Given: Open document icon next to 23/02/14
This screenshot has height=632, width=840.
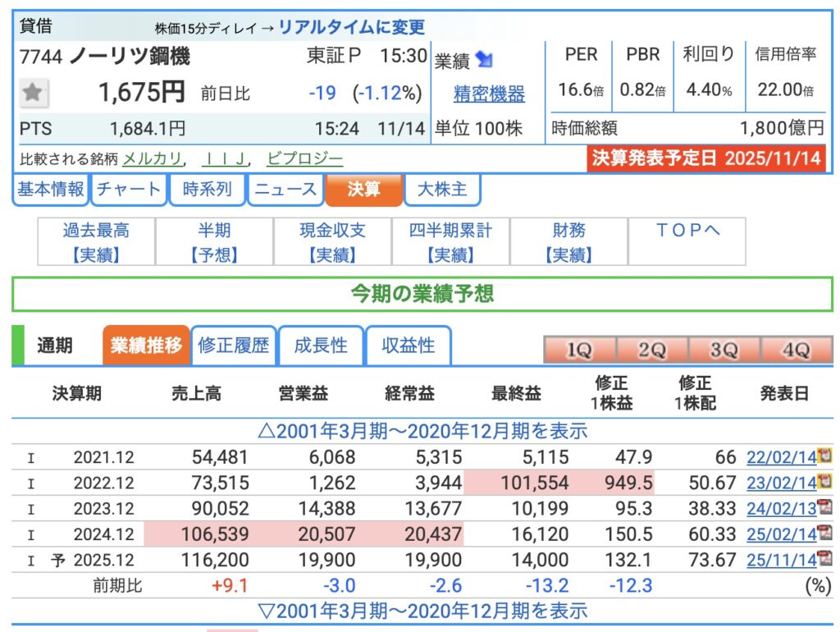Looking at the screenshot, I should 824,482.
